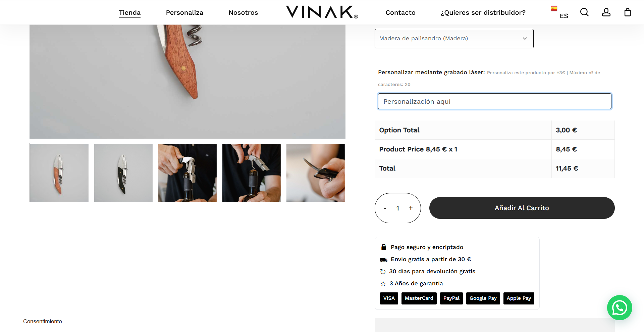Go to the Personaliza menu item
Screen dimensions: 644x332
[x=184, y=13]
